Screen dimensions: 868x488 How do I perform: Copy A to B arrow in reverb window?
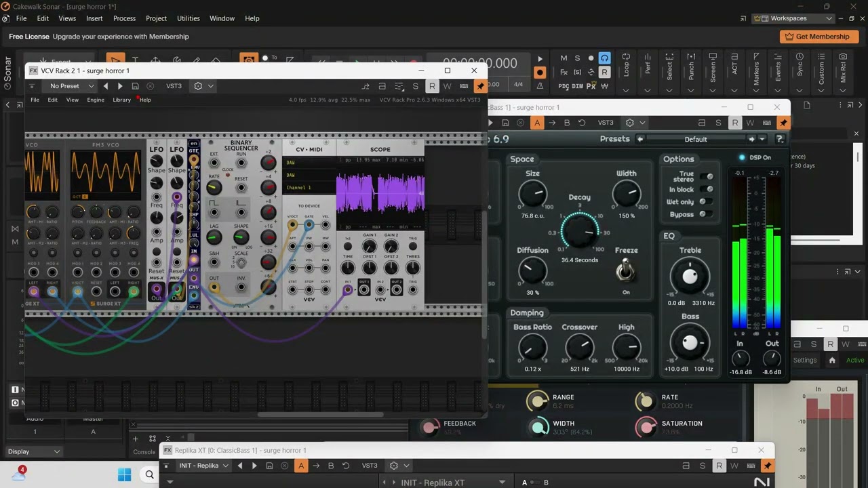tap(552, 123)
